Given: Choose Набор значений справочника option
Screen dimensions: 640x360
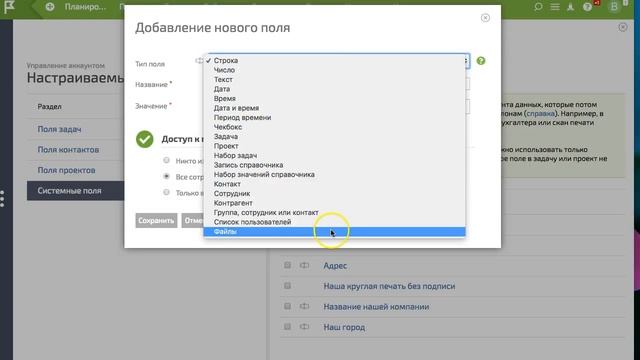Looking at the screenshot, I should coord(334,174).
